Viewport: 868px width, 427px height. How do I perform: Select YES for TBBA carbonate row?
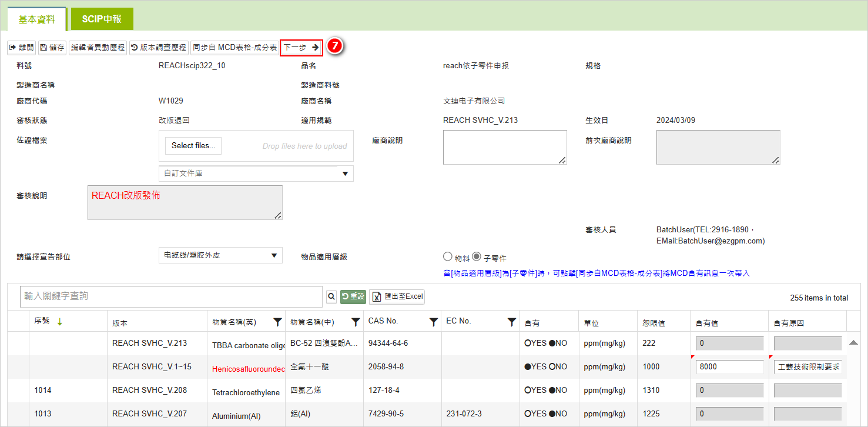click(528, 343)
